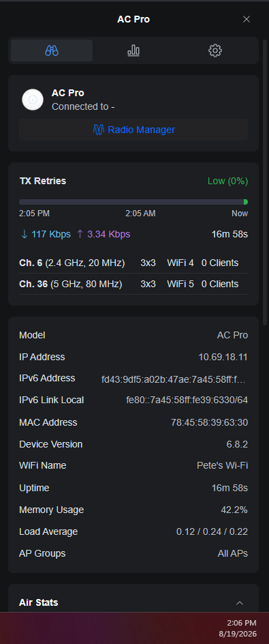Screen dimensions: 269x644
Task: Click the 16m 58s duration under timeline
Action: click(x=230, y=235)
